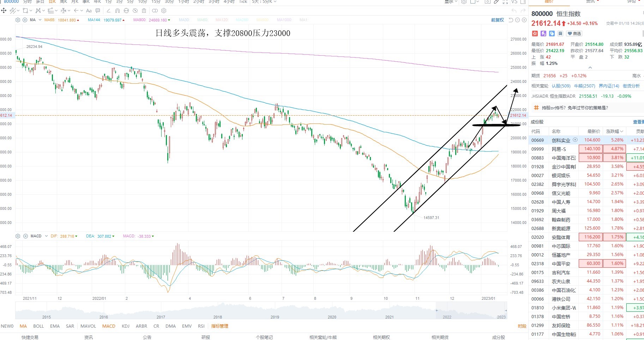This screenshot has width=644, height=340.
Task: Click the 2022 range in timeline navigator
Action: (447, 317)
